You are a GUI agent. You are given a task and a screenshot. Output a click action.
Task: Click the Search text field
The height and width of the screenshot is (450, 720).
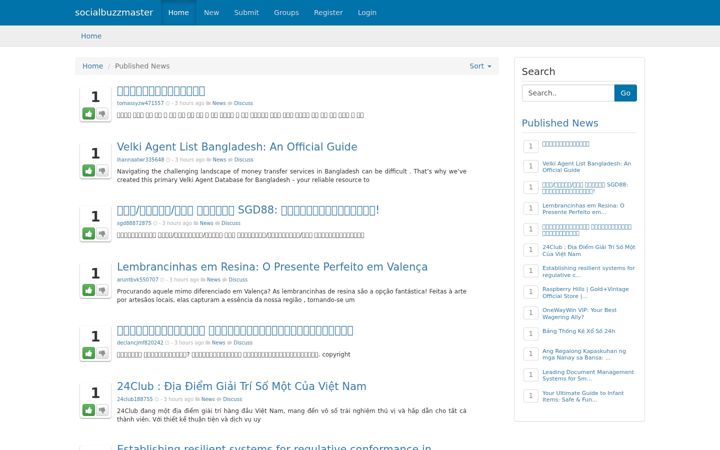tap(568, 93)
